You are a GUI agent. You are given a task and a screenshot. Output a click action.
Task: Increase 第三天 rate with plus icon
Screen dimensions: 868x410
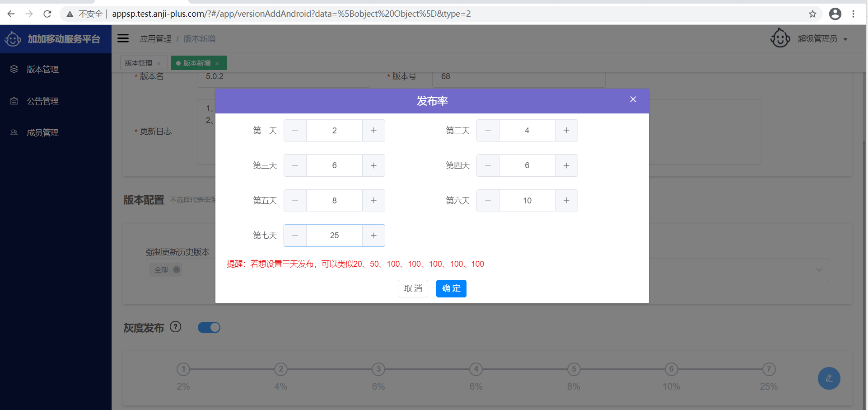[373, 165]
